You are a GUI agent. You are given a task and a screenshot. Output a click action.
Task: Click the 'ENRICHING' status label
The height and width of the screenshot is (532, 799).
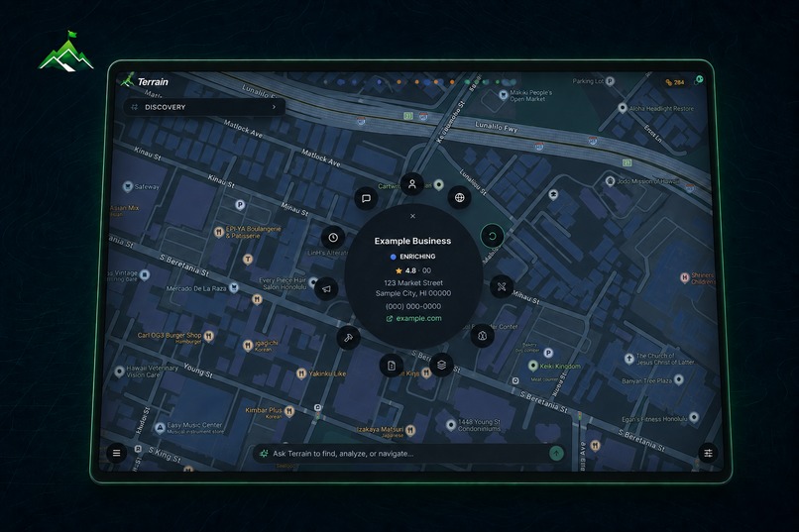pyautogui.click(x=417, y=257)
